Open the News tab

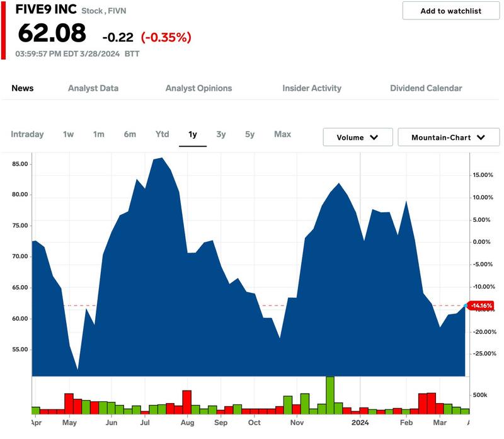click(23, 88)
